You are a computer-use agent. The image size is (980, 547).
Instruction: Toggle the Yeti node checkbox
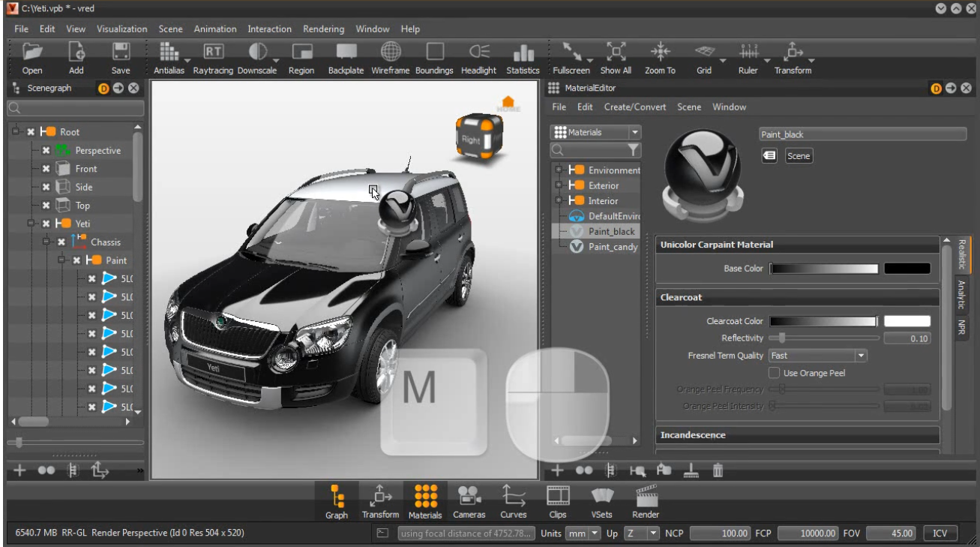tap(46, 224)
